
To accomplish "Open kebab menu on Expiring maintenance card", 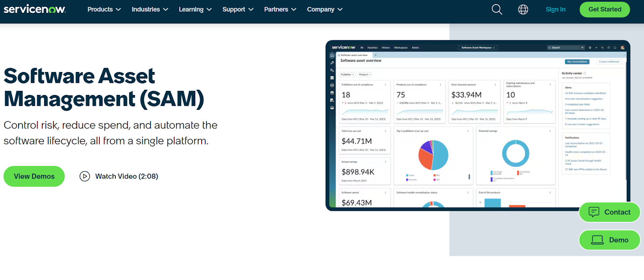I will (x=550, y=84).
